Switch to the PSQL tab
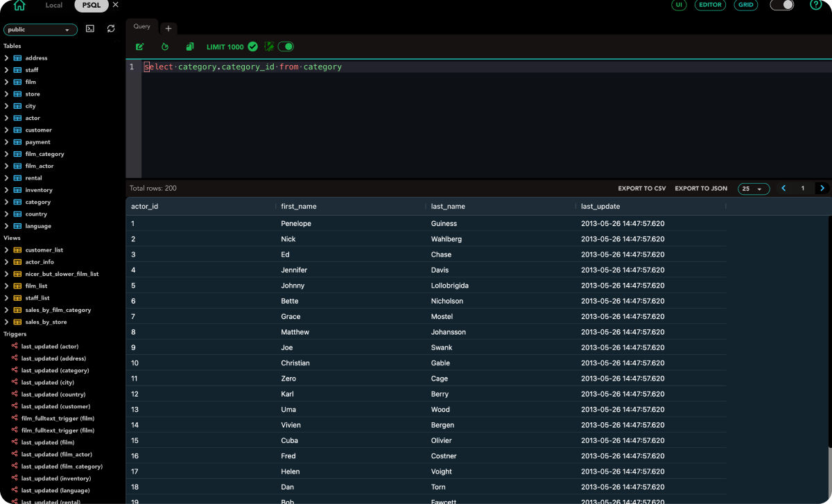 92,5
